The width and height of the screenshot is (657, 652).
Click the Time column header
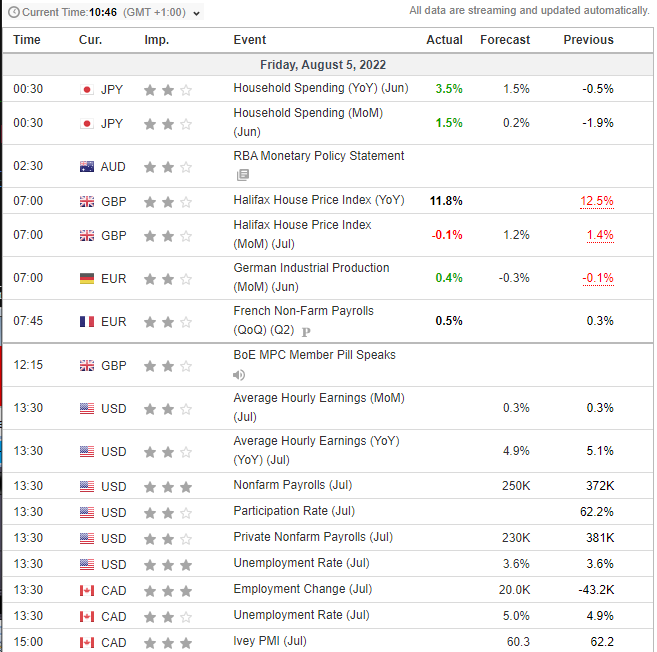(27, 40)
